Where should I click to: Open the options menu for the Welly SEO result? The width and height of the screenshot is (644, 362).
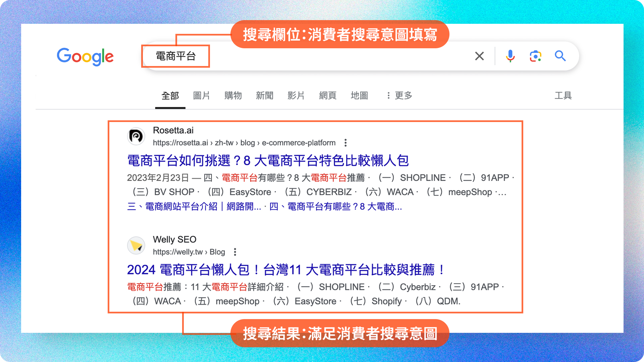[x=235, y=252]
